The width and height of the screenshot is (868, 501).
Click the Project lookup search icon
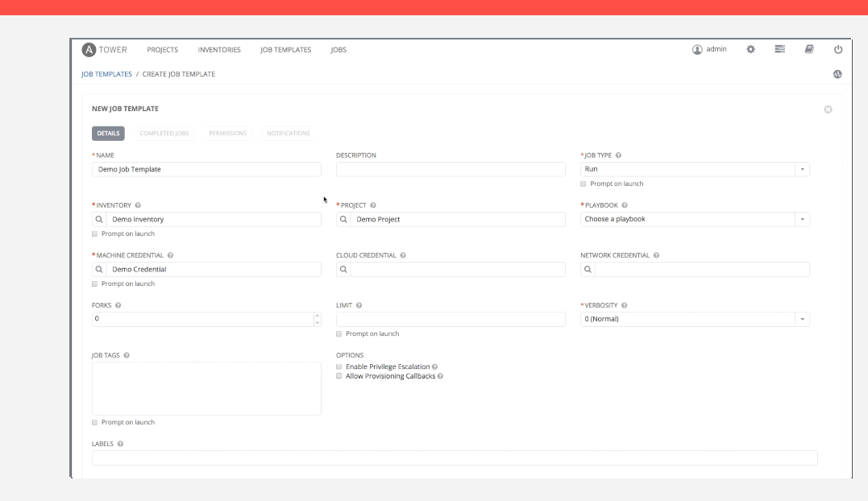(343, 220)
